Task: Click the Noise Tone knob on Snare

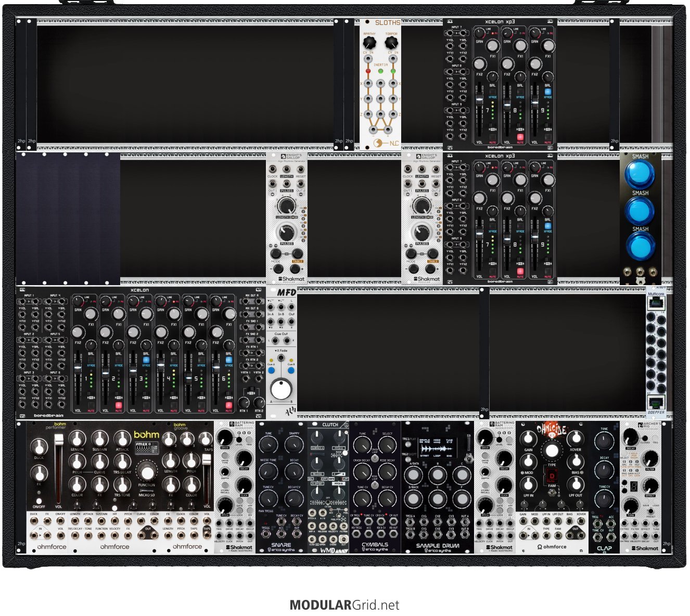Action: pyautogui.click(x=269, y=471)
